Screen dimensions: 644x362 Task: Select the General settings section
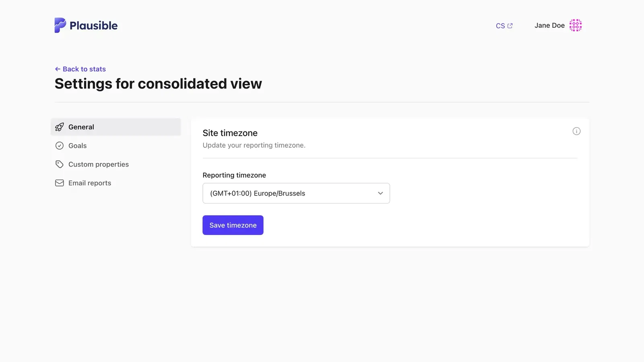(x=81, y=127)
